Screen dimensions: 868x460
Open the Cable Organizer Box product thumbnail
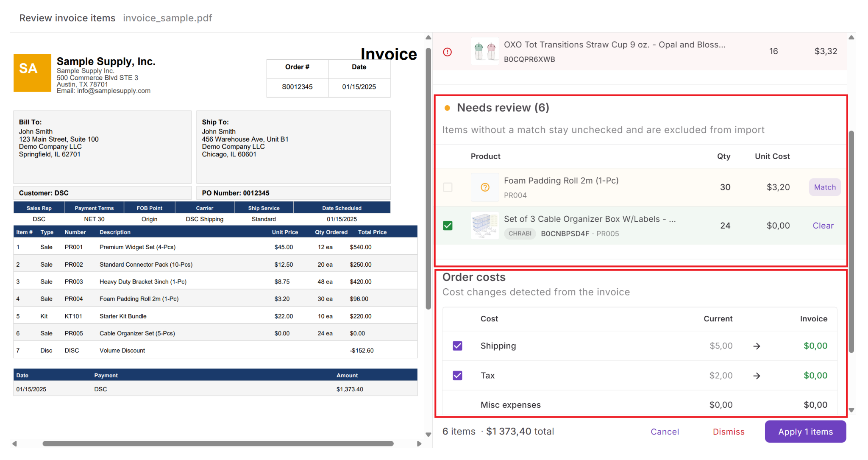[485, 226]
